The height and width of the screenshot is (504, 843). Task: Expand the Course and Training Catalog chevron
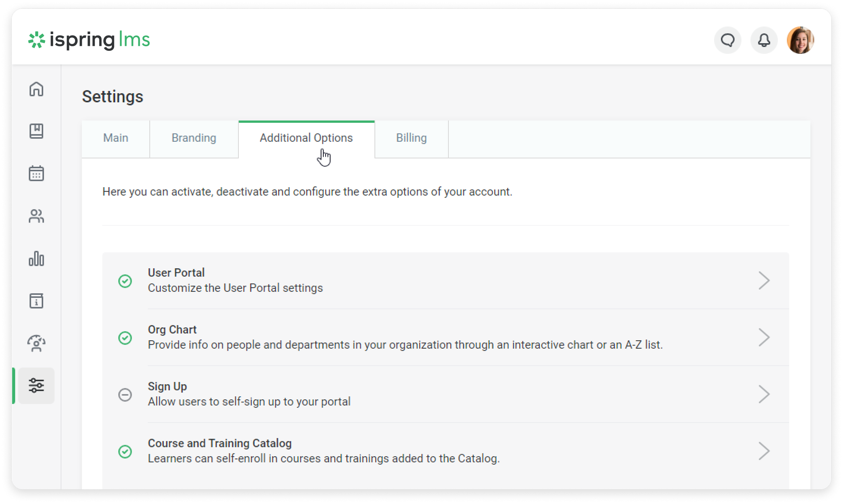[764, 451]
